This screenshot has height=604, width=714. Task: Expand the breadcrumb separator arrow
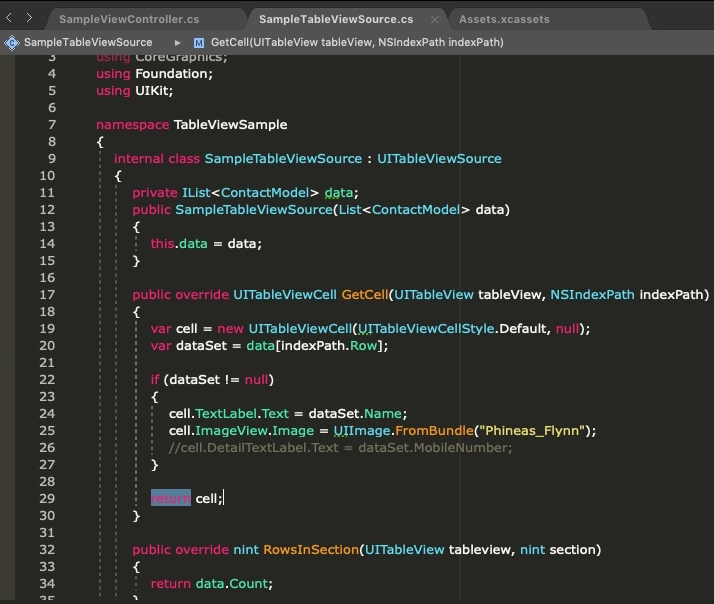point(178,42)
